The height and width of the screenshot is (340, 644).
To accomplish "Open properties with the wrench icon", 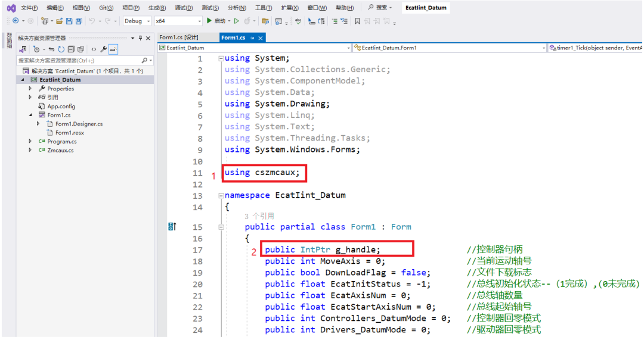I will pyautogui.click(x=104, y=49).
